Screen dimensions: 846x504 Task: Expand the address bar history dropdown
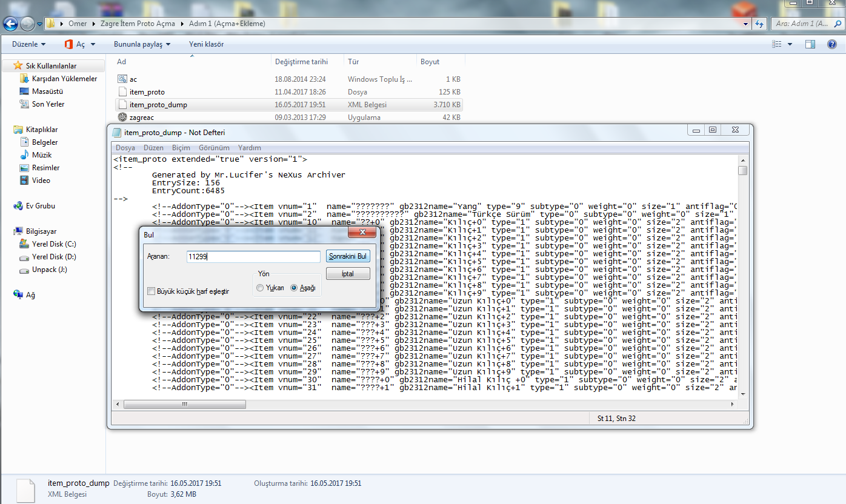[746, 24]
